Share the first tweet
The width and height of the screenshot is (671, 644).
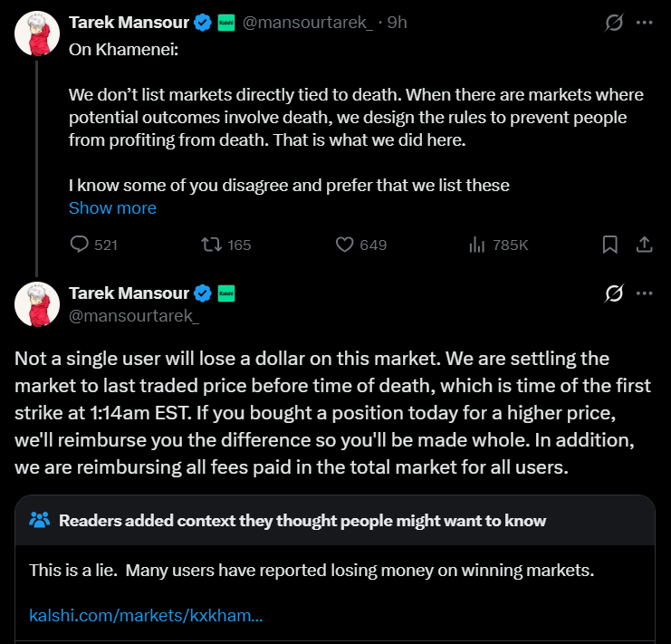(645, 245)
